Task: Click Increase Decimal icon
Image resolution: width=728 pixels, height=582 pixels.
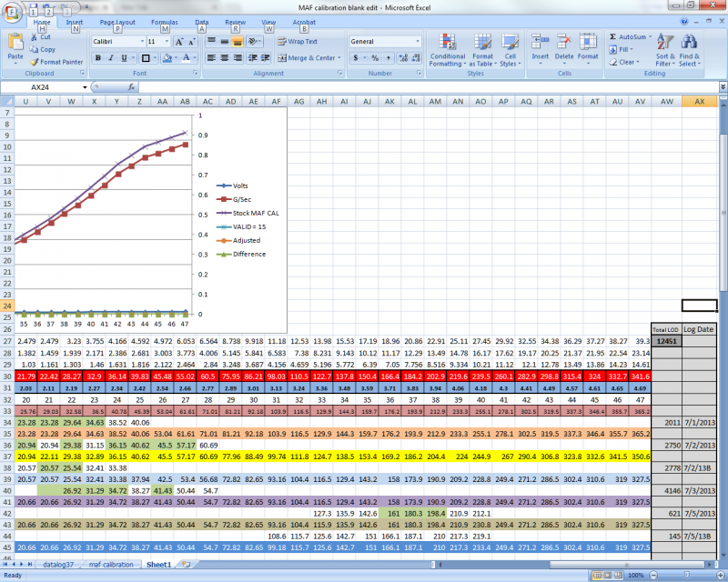Action: [x=403, y=58]
